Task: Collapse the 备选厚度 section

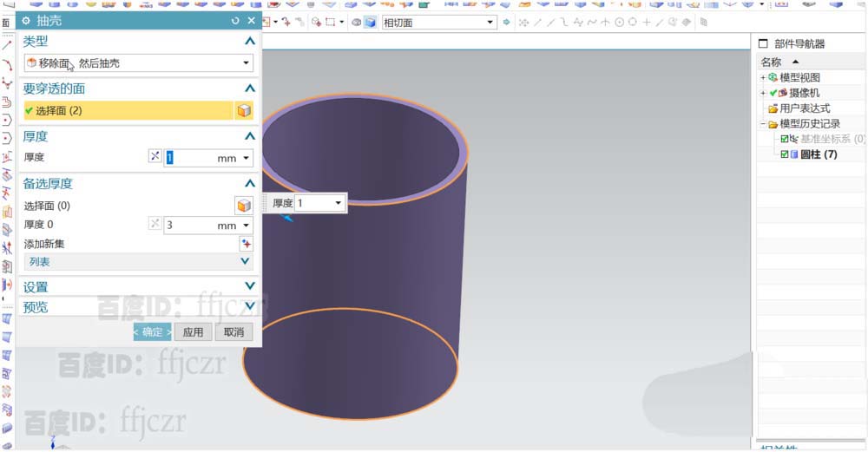Action: click(x=250, y=184)
